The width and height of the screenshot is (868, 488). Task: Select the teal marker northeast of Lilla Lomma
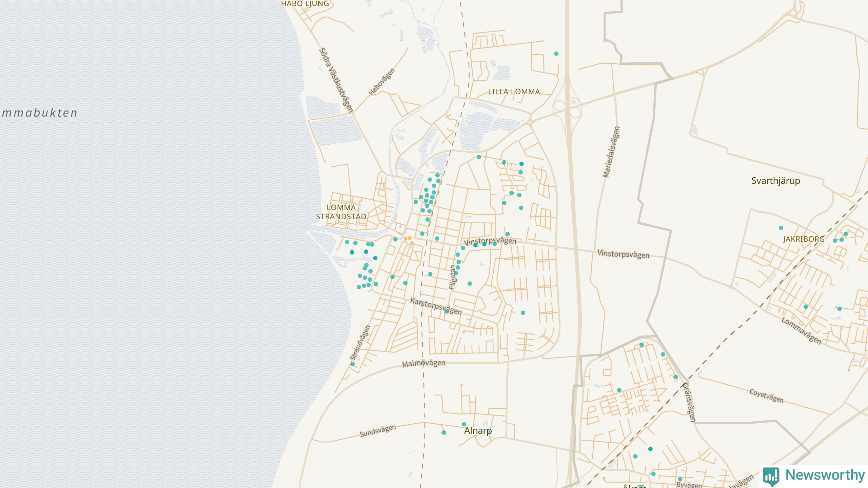pos(556,54)
